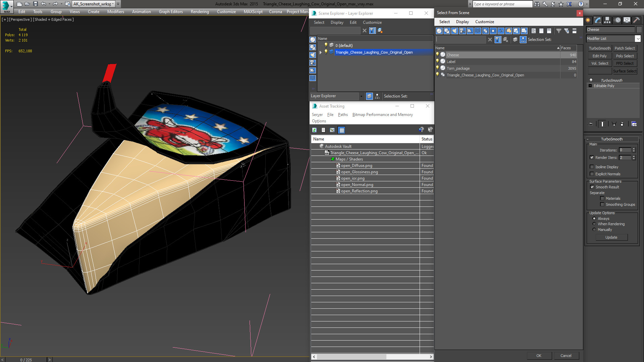Open the Modify command panel tab
The height and width of the screenshot is (362, 644).
(x=598, y=20)
